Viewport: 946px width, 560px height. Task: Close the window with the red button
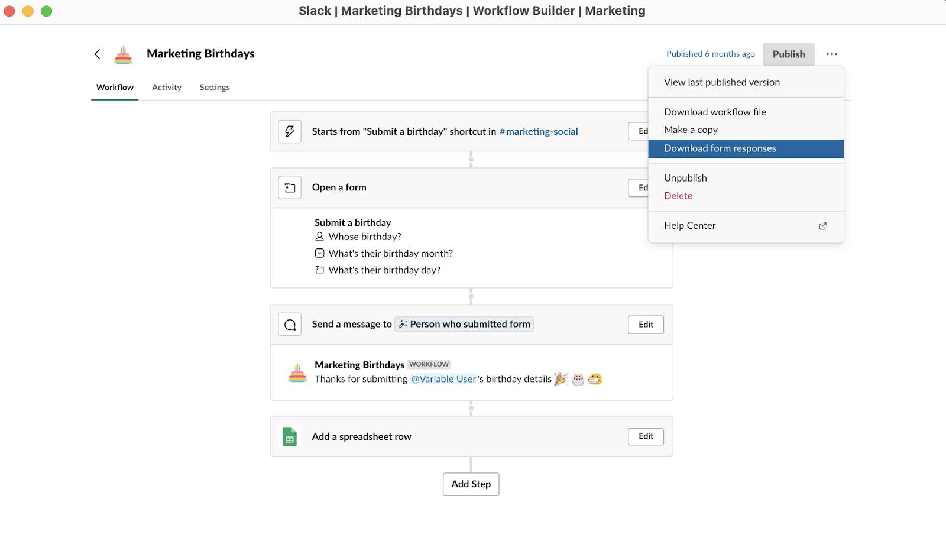9,11
